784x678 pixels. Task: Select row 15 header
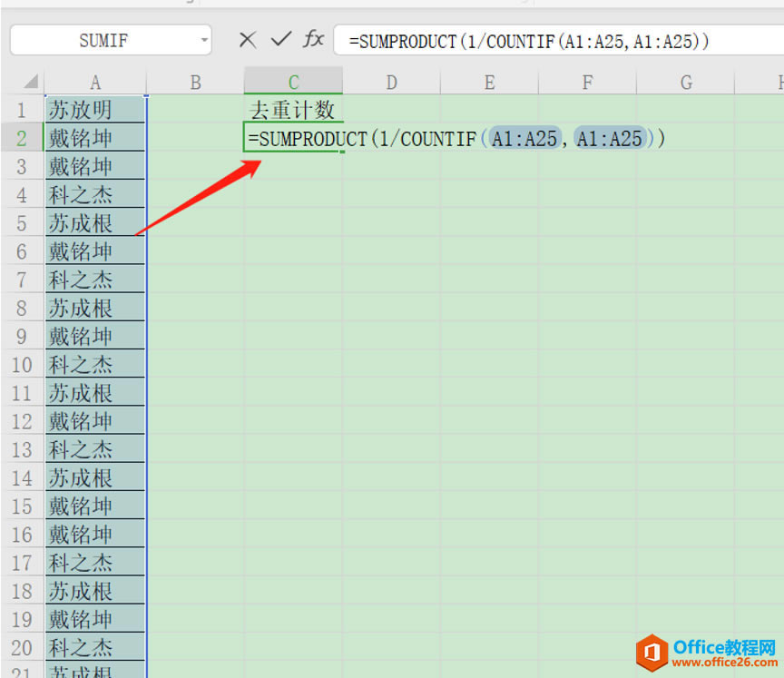pos(22,506)
